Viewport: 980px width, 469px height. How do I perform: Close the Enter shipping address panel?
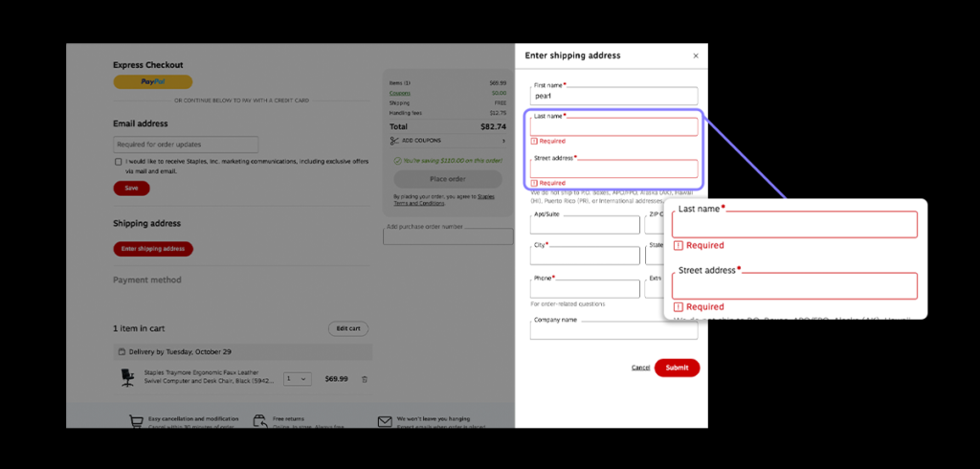pos(696,56)
